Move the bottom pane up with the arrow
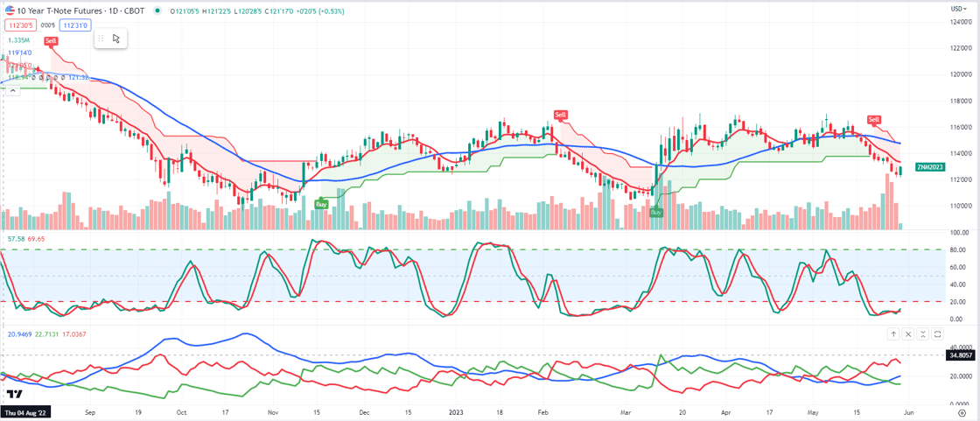This screenshot has width=980, height=421. pos(893,334)
